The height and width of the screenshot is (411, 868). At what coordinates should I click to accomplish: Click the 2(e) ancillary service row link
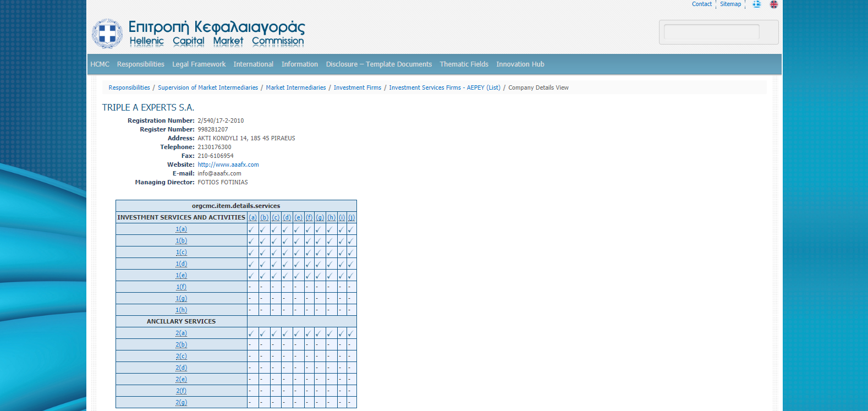click(182, 379)
